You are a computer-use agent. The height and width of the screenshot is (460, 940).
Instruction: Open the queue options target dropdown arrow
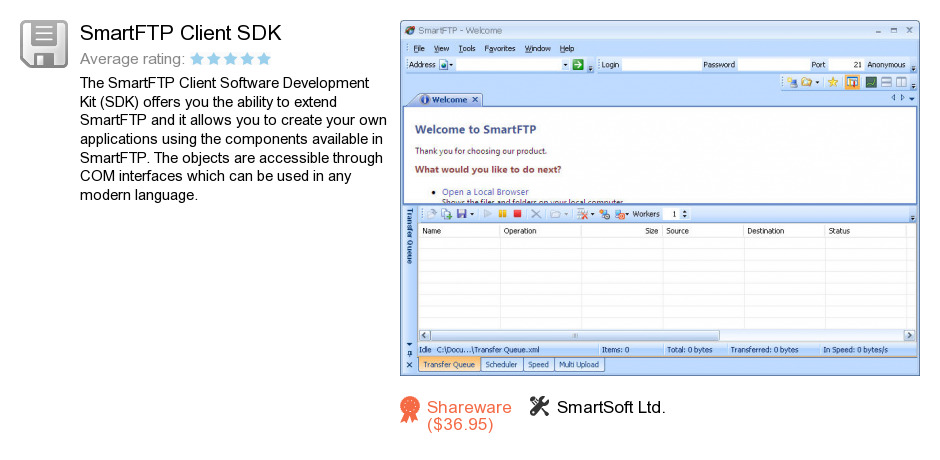[x=628, y=214]
